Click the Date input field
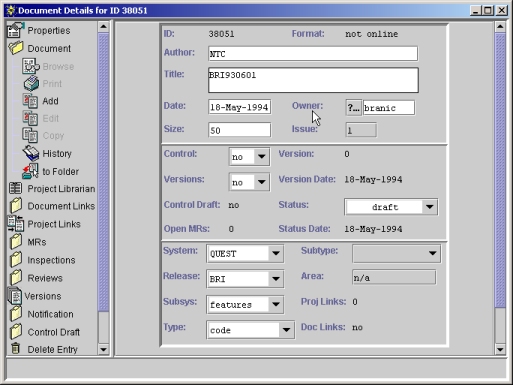The width and height of the screenshot is (513, 385). click(x=239, y=107)
